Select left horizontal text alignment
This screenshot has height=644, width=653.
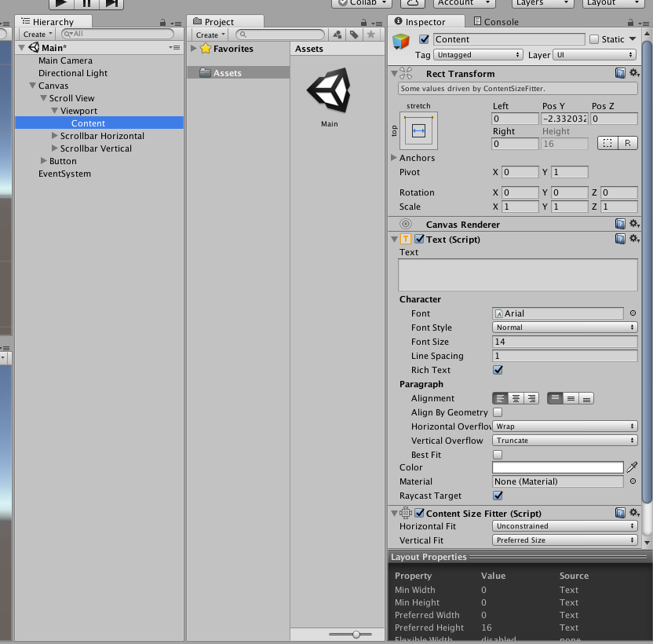pos(500,398)
